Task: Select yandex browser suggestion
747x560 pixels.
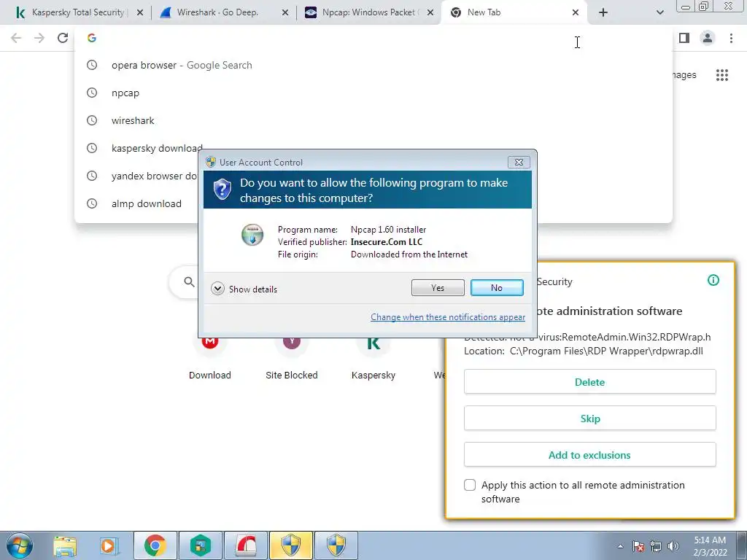Action: click(155, 176)
